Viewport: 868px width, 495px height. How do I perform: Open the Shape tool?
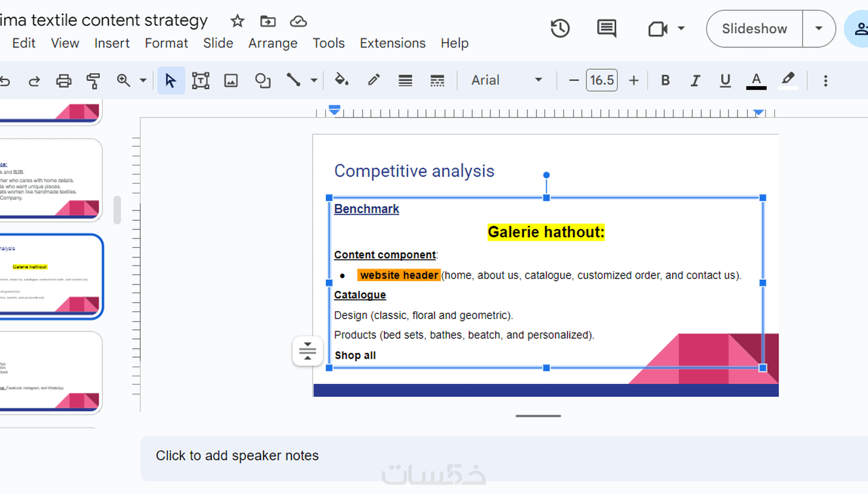tap(262, 81)
